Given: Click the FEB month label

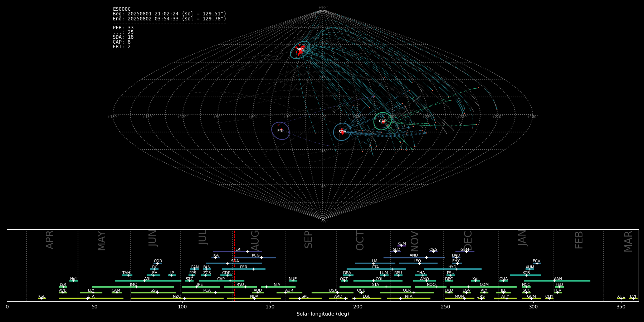Looking at the screenshot, I should pyautogui.click(x=579, y=240).
